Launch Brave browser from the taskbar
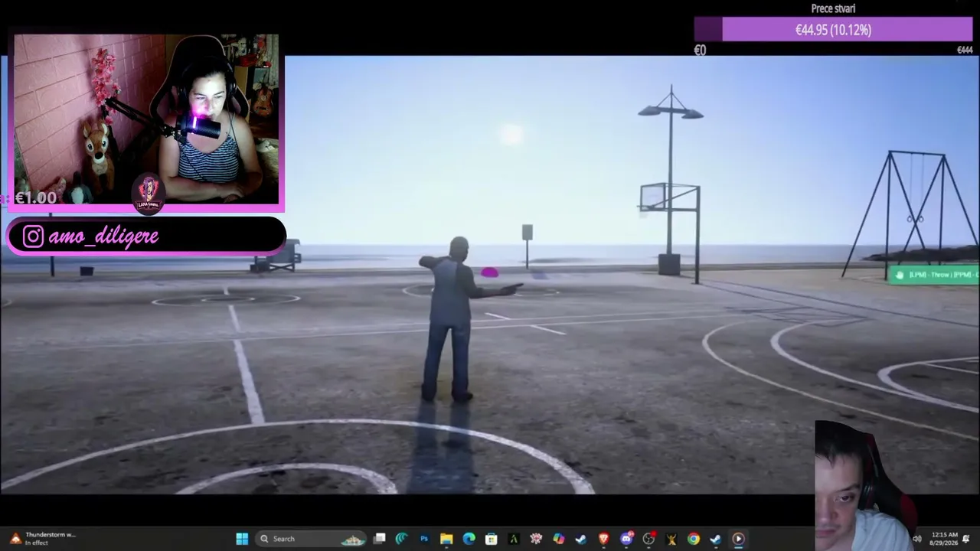The height and width of the screenshot is (551, 980). click(x=603, y=539)
